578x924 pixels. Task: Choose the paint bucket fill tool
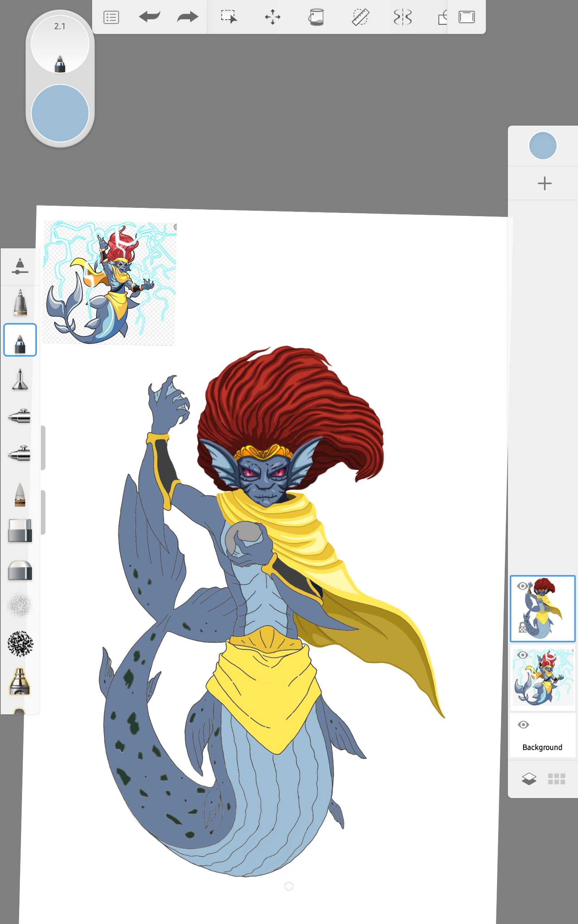click(x=316, y=17)
